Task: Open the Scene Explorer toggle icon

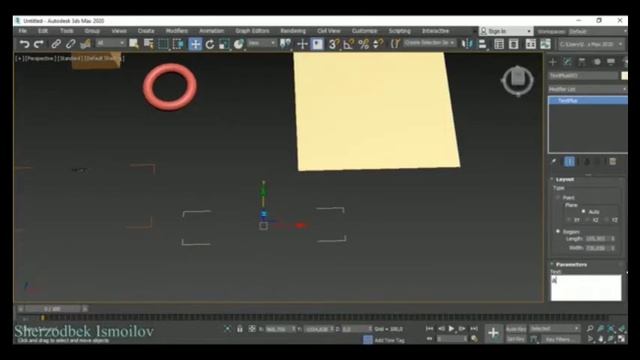Action: coord(499,44)
